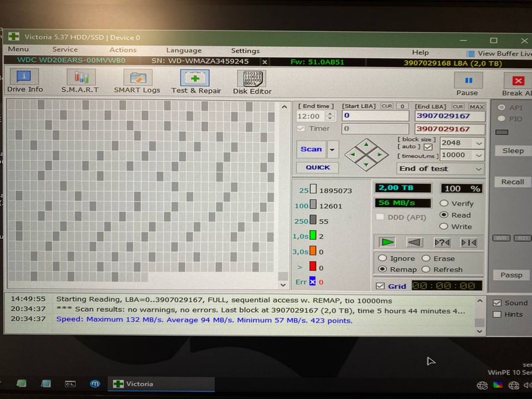The width and height of the screenshot is (532, 399).
Task: Click the random scan '?' butterfly button
Action: pyautogui.click(x=442, y=243)
